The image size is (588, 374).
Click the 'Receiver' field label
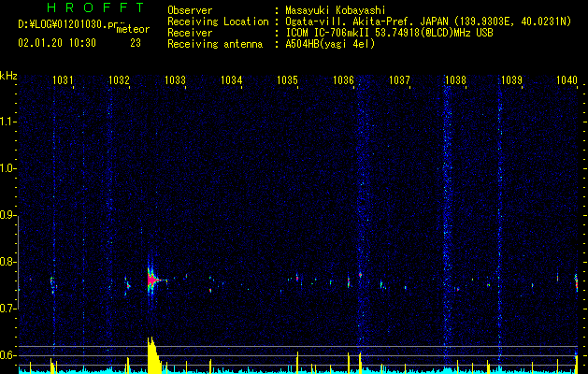190,33
